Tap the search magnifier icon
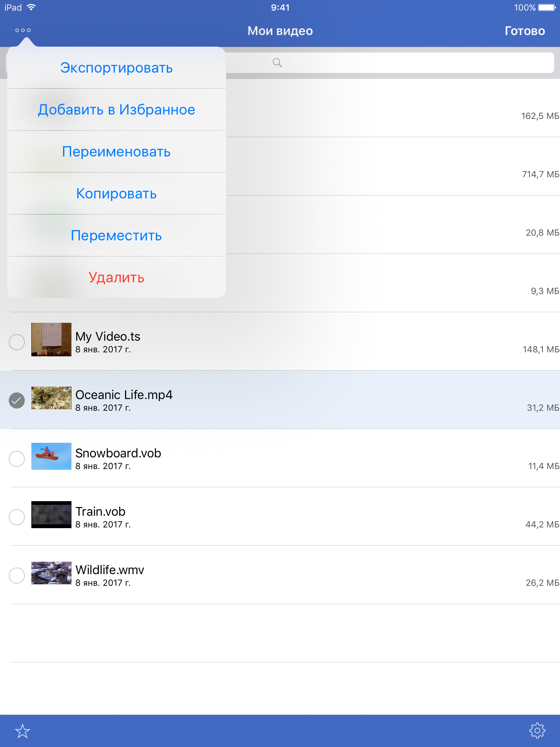Screen dimensions: 560x747 (x=277, y=62)
